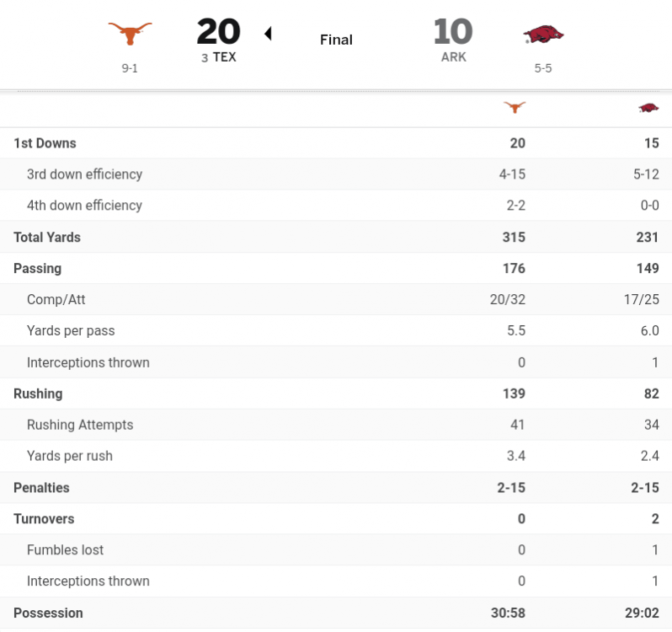Click the 3rd down efficiency row
The image size is (672, 632).
tap(84, 174)
